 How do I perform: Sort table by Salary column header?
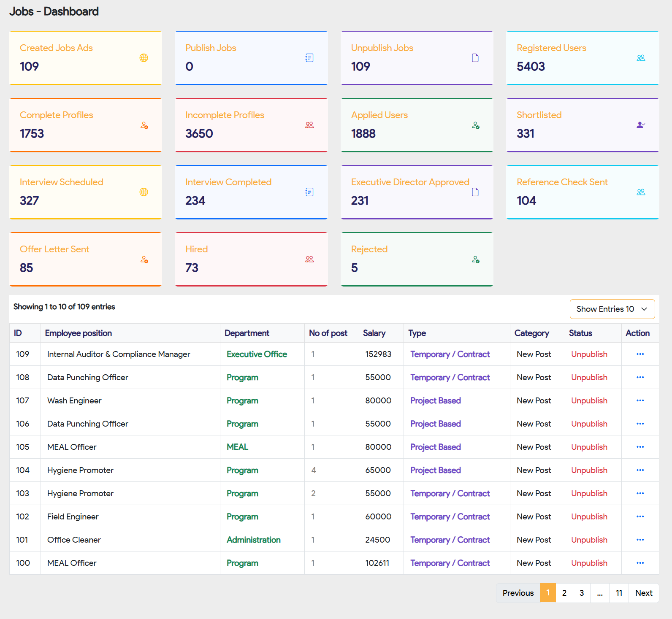(374, 333)
